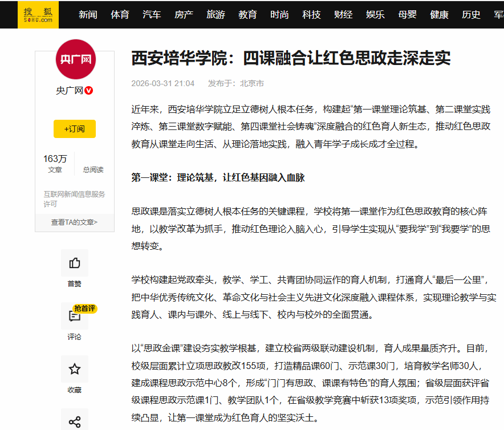Open the 健康 navigation item
The height and width of the screenshot is (430, 504).
[x=439, y=15]
